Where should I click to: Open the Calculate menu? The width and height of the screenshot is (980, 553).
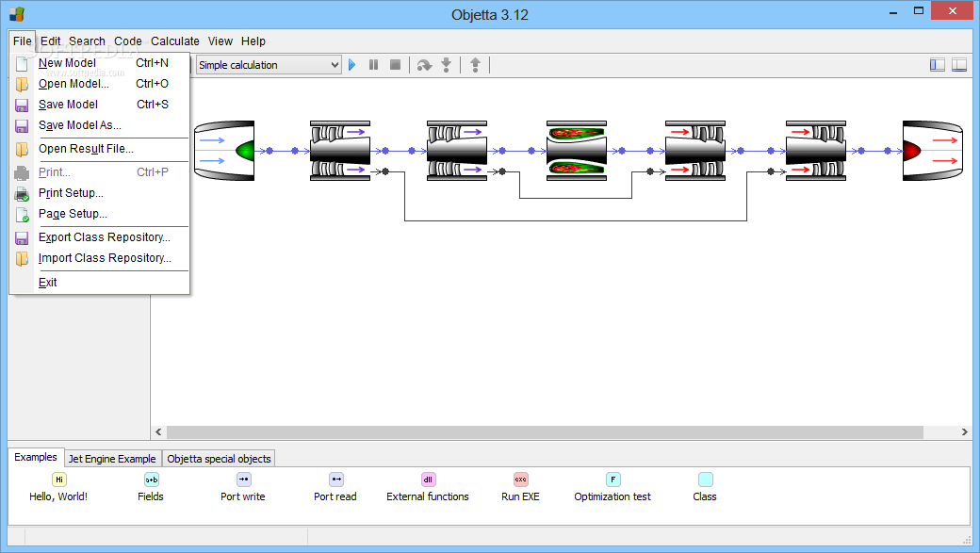pos(175,41)
